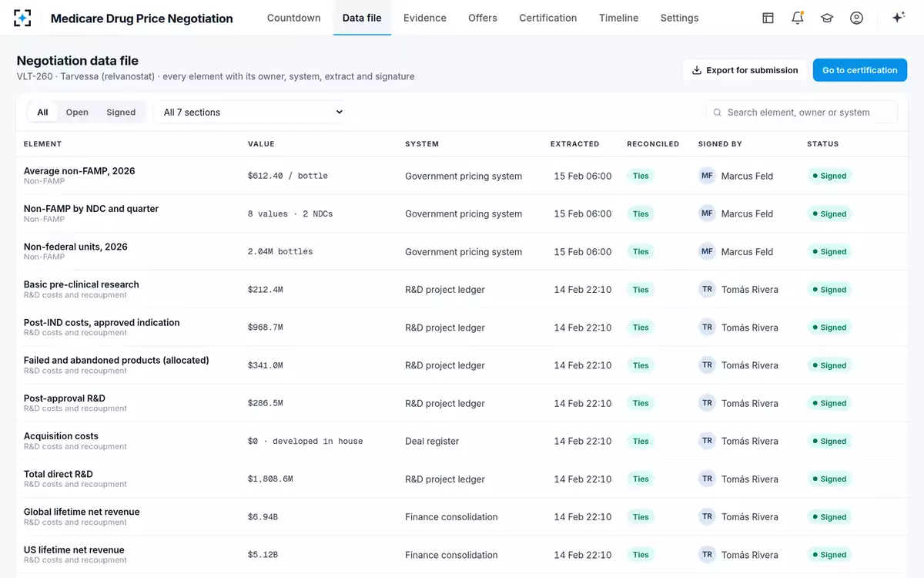924x578 pixels.
Task: Click the app logo icon
Action: pos(22,18)
